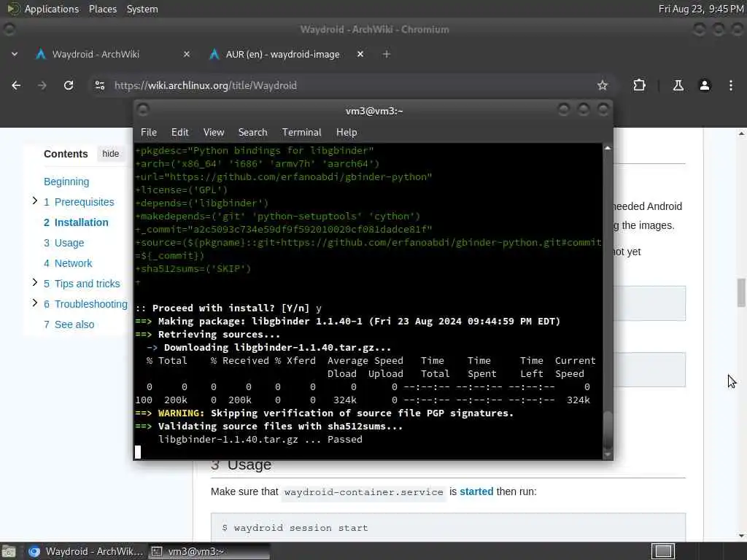Click the clock showing Fri Aug 23
The width and height of the screenshot is (747, 560).
(x=701, y=9)
